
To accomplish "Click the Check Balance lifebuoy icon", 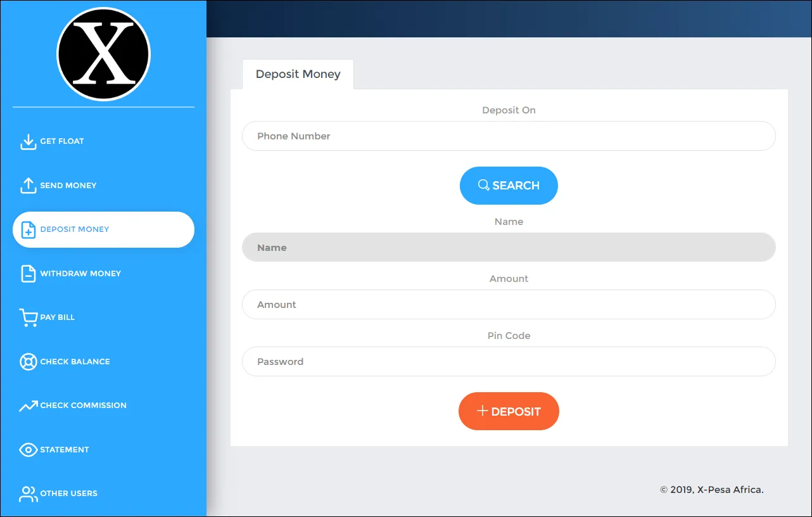I will [29, 362].
